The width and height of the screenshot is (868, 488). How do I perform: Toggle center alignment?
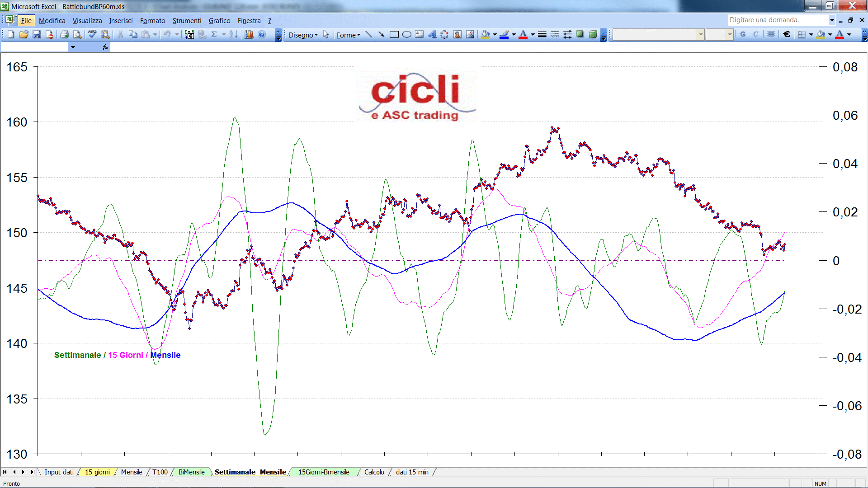tap(771, 34)
